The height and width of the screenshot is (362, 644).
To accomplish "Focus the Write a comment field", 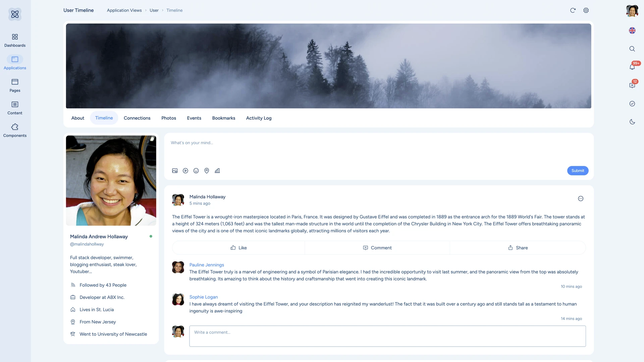I will pos(387,336).
